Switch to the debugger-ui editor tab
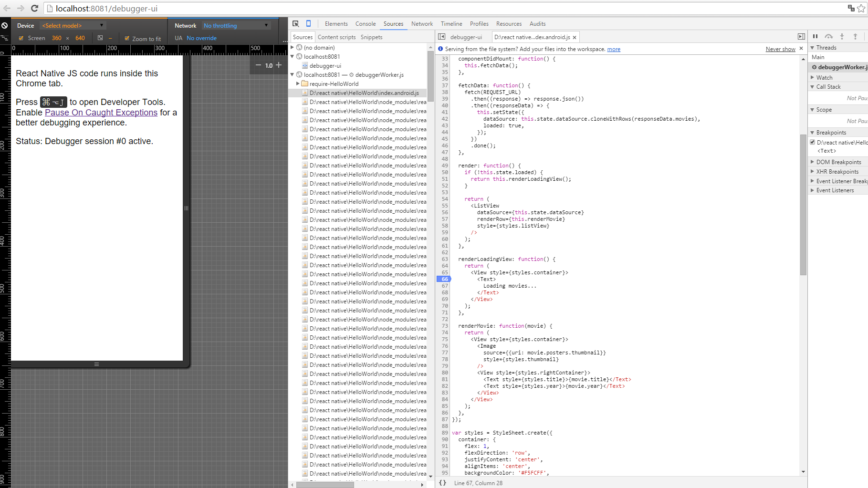Screen dimensions: 868x488 pos(466,37)
